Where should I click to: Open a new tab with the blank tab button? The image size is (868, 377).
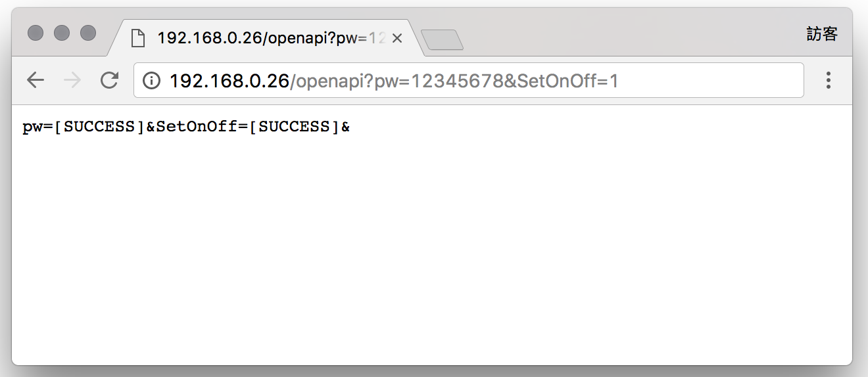[443, 40]
